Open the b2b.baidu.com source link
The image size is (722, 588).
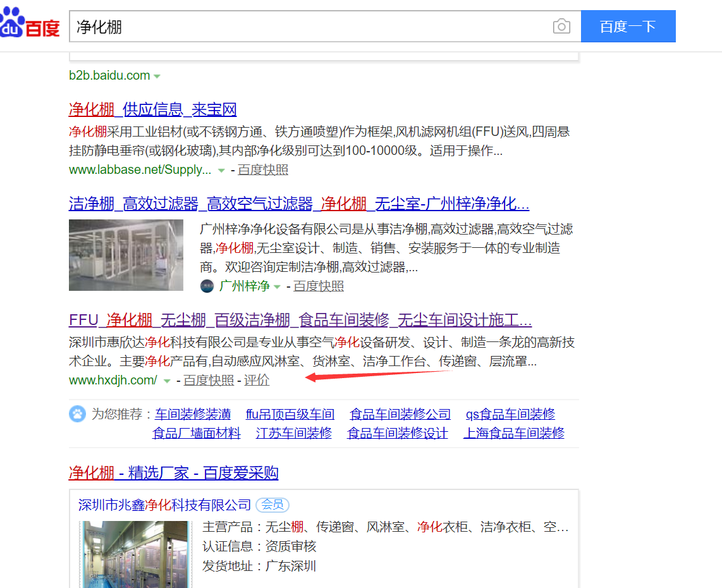109,75
